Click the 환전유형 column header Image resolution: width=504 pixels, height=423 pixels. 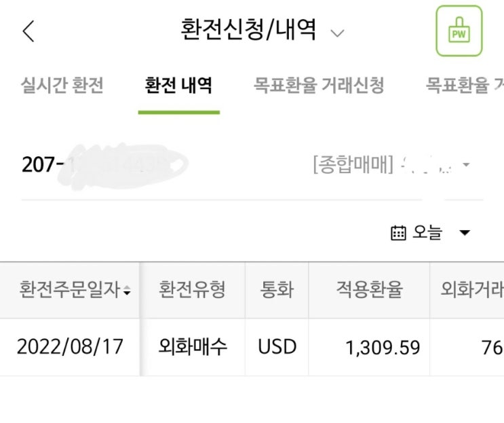click(192, 291)
